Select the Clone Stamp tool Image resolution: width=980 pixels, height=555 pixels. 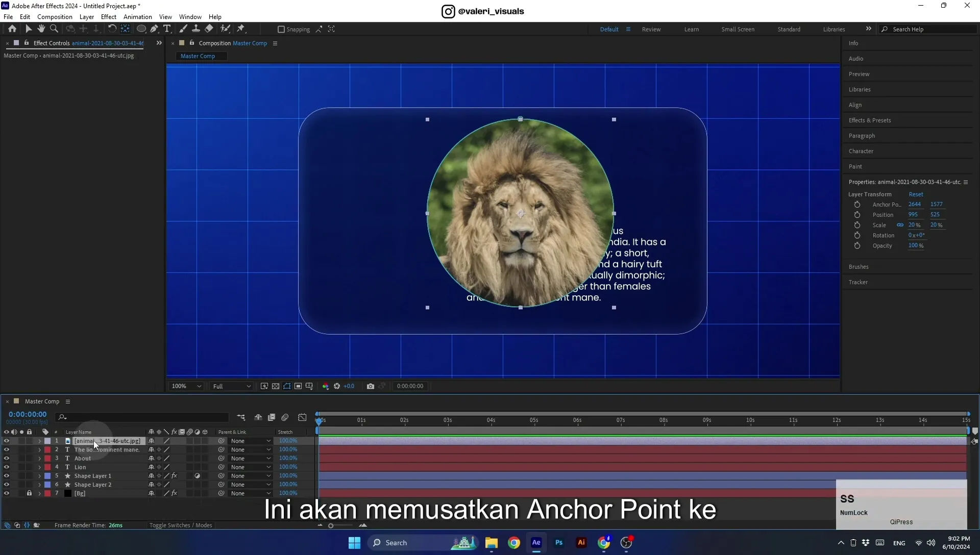(x=195, y=29)
